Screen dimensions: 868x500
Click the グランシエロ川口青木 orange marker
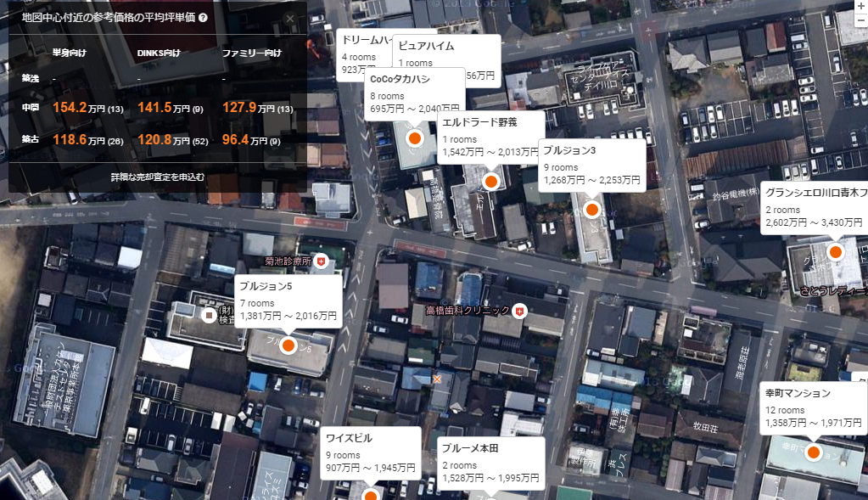[835, 251]
